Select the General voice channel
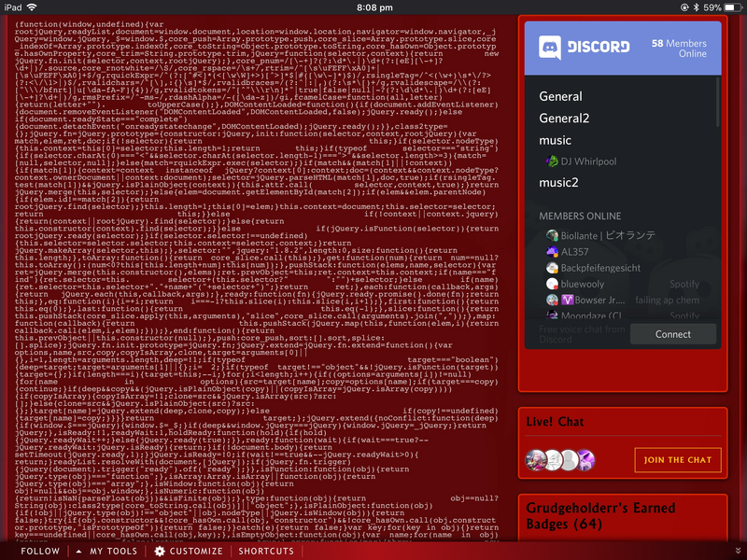This screenshot has height=560, width=747. coord(560,96)
